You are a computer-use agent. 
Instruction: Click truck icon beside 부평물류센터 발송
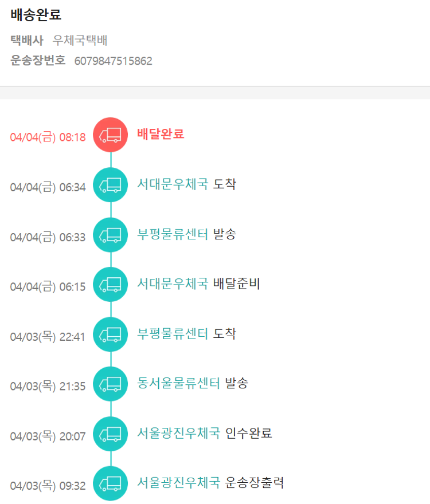pyautogui.click(x=110, y=235)
